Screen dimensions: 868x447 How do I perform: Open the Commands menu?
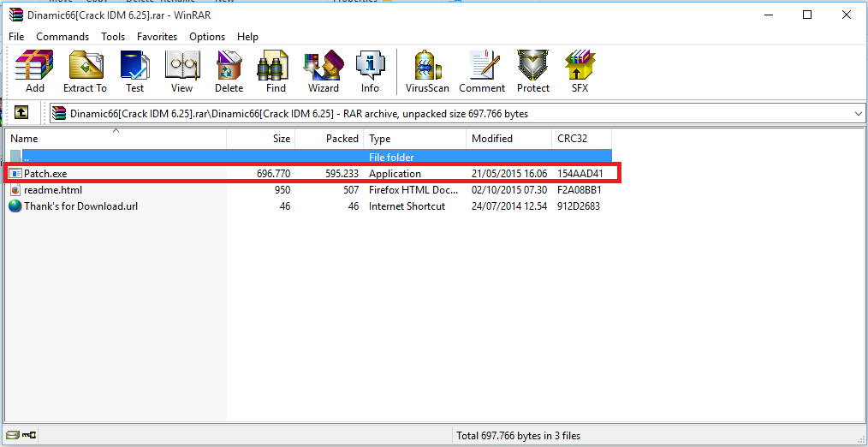click(x=62, y=37)
